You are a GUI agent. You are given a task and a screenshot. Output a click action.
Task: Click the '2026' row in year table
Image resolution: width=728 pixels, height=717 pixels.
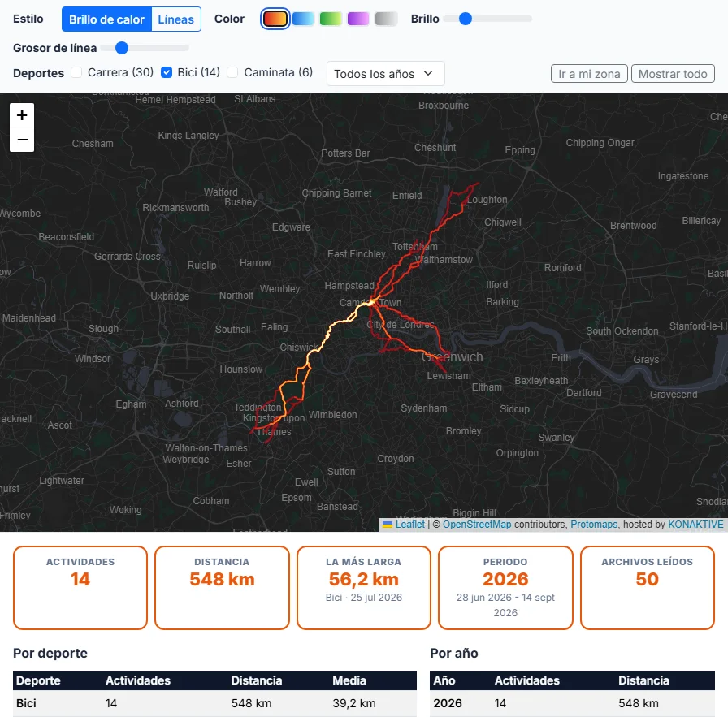coord(572,703)
